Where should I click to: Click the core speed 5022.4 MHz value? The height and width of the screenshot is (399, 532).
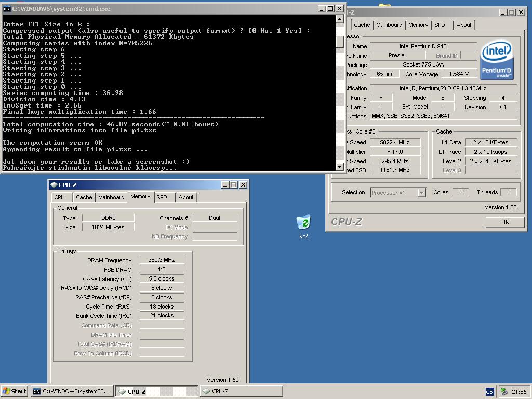[395, 142]
